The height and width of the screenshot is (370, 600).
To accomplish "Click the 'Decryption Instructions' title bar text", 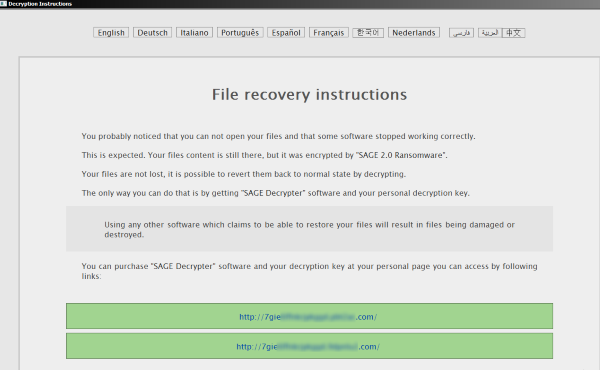I will tap(40, 4).
